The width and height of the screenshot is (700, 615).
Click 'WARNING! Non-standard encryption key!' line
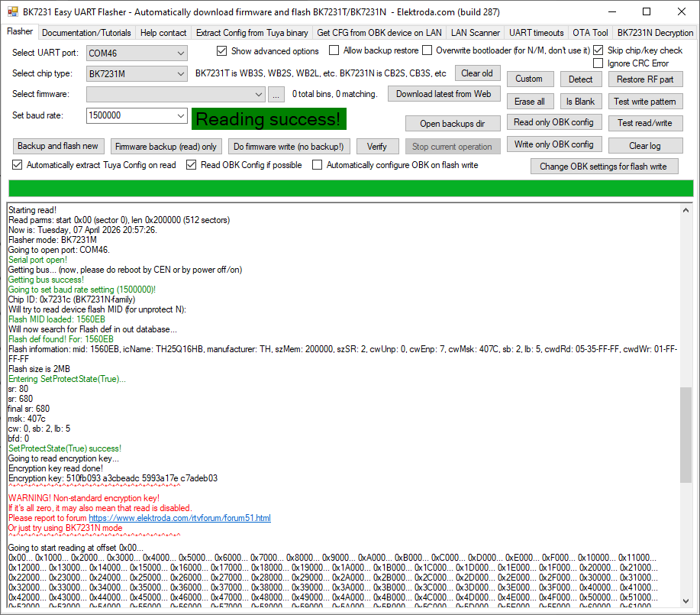tap(83, 498)
